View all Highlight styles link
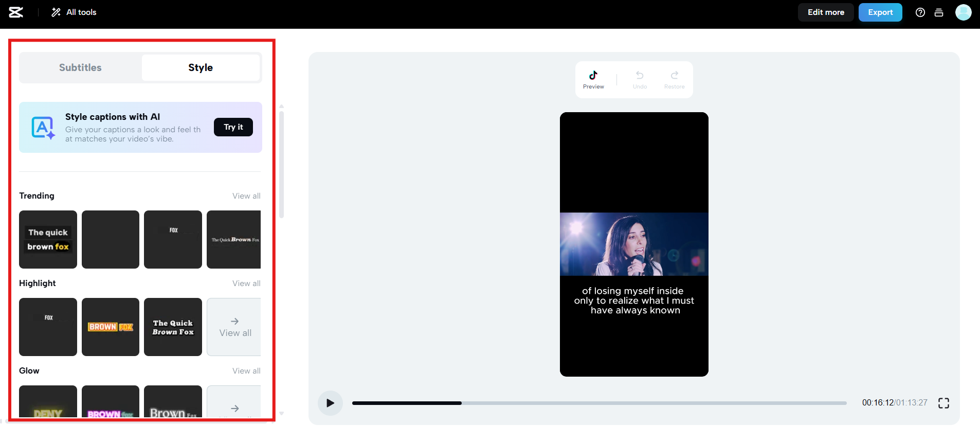980x442 pixels. point(246,284)
